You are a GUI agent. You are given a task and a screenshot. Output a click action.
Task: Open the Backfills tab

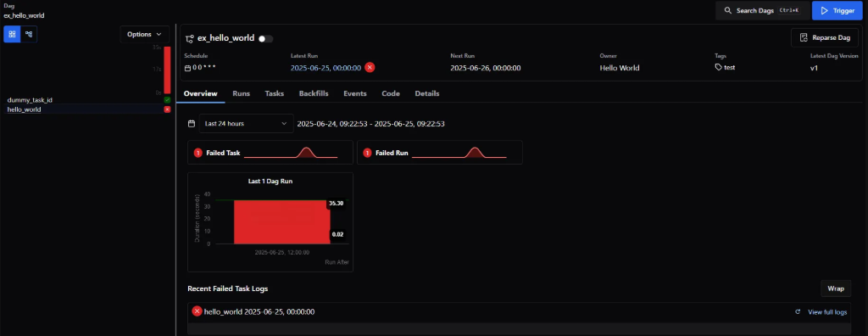(314, 93)
